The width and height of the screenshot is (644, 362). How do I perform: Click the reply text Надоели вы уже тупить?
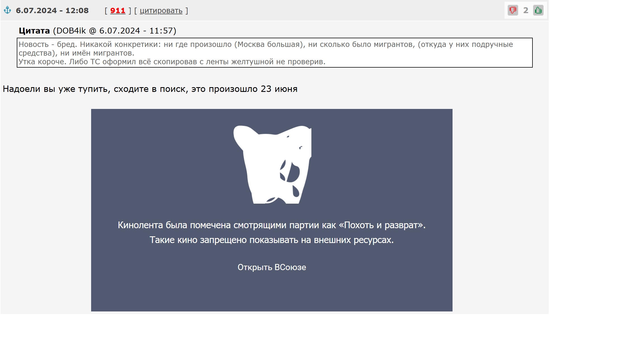tap(150, 89)
